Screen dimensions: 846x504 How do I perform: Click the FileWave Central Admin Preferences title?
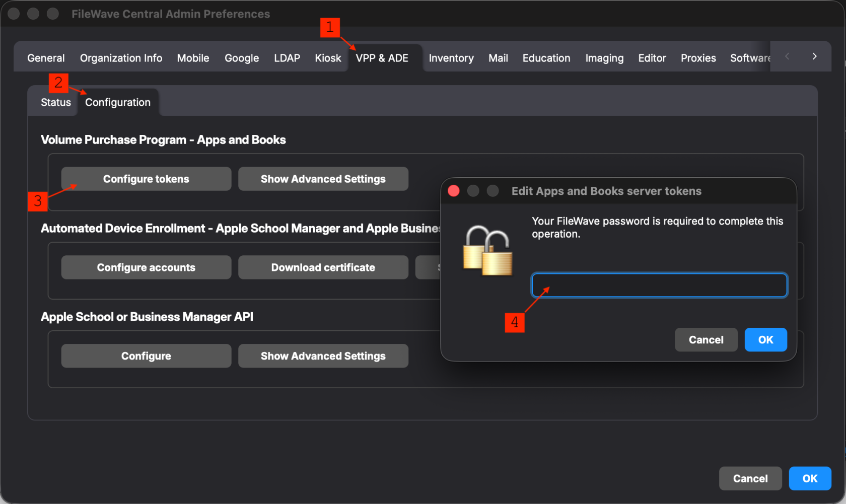pyautogui.click(x=171, y=14)
